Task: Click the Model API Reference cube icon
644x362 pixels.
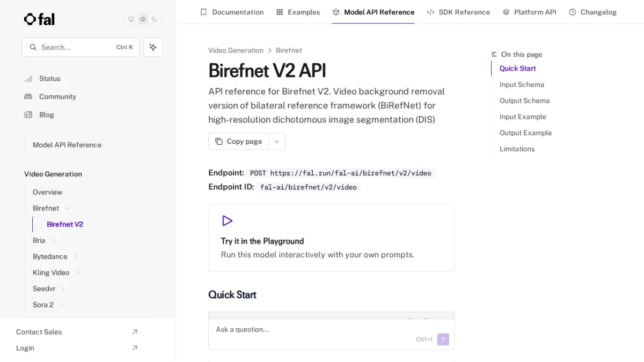Action: [336, 12]
